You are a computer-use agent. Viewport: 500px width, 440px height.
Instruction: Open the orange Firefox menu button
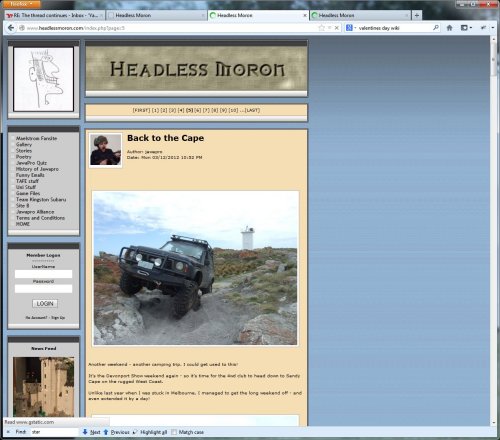point(21,4)
